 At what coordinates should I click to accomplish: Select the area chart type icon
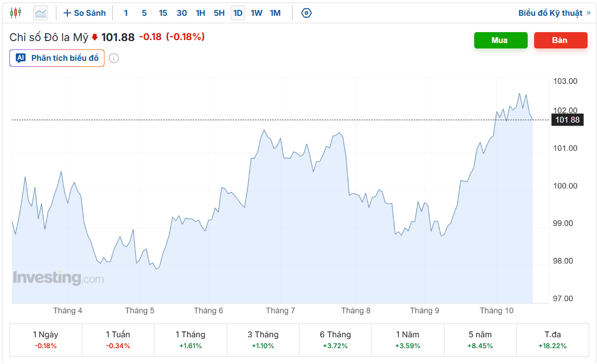[41, 13]
